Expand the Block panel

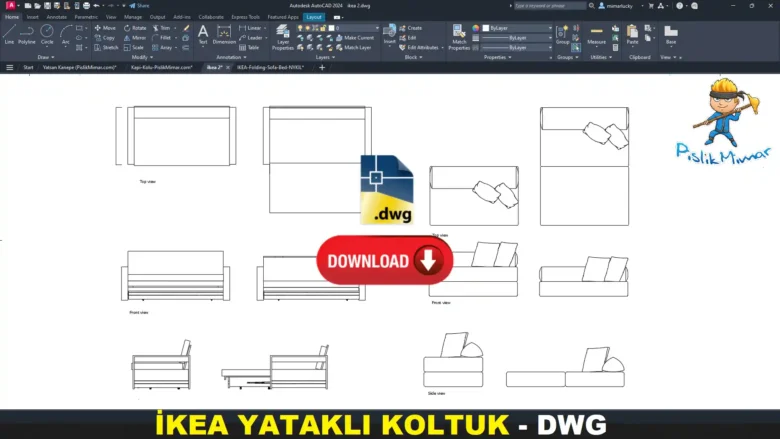(x=413, y=57)
